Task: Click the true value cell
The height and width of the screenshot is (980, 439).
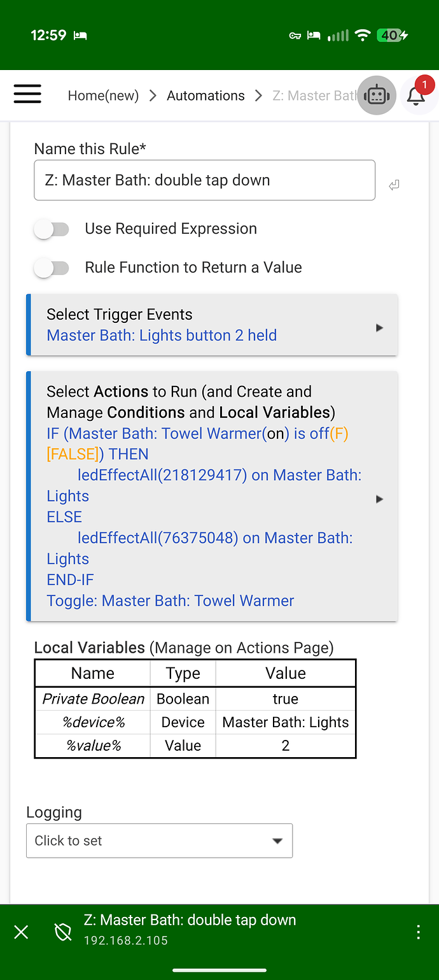Action: [x=286, y=699]
